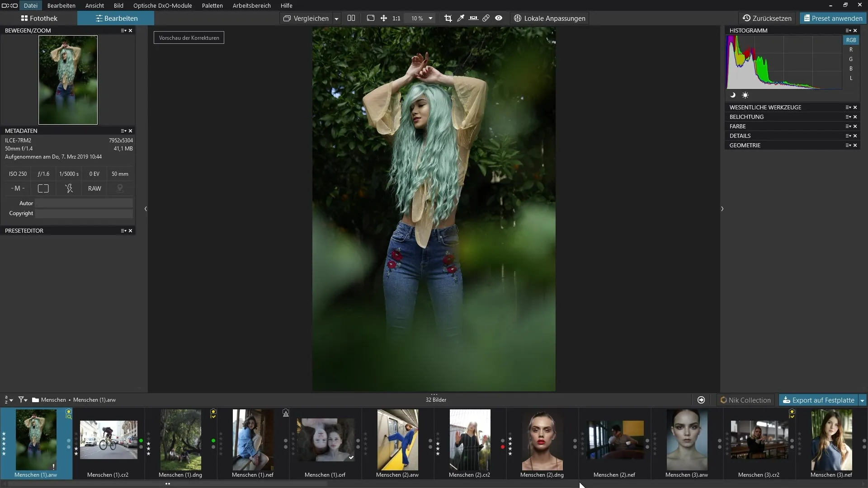Select the Crop tool in the toolbar
Screen dimensions: 868x488
tap(448, 18)
